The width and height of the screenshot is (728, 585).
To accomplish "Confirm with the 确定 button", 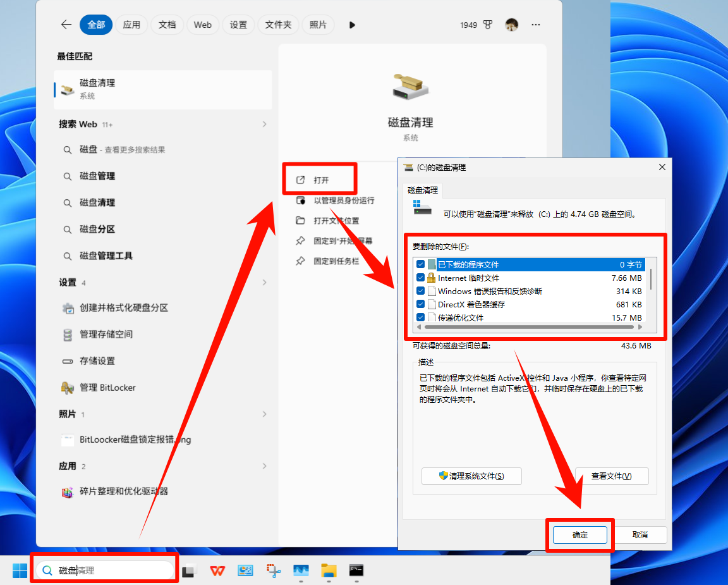I will tap(580, 535).
